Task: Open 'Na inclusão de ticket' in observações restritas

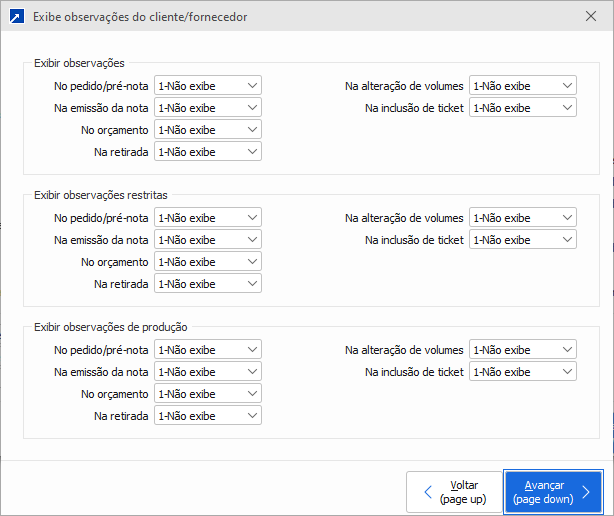Action: 523,240
